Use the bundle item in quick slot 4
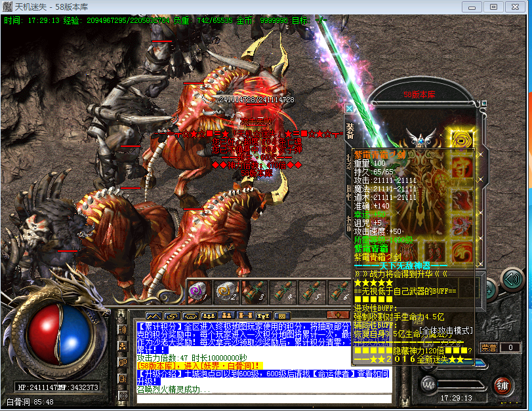Image resolution: width=532 pixels, height=411 pixels. click(283, 292)
